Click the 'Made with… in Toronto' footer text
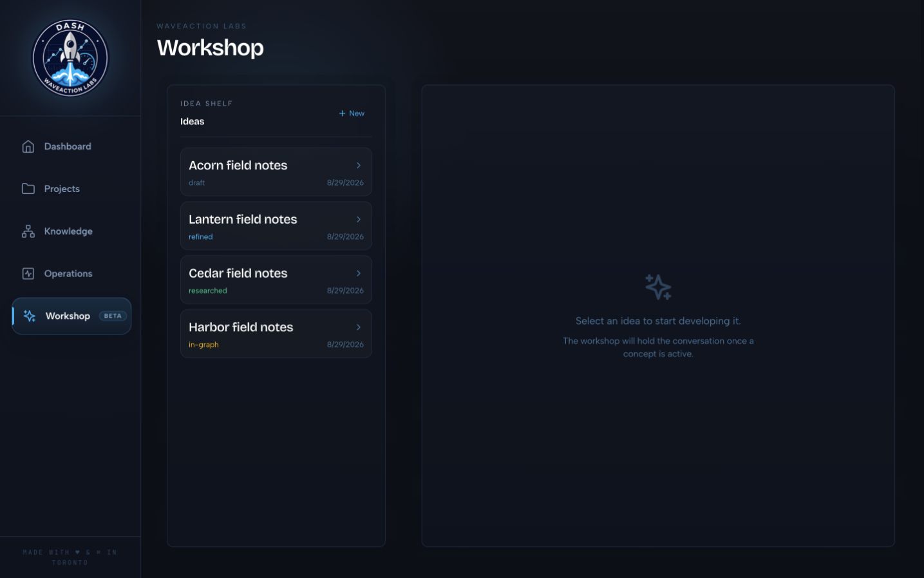Viewport: 924px width, 578px height. 70,557
